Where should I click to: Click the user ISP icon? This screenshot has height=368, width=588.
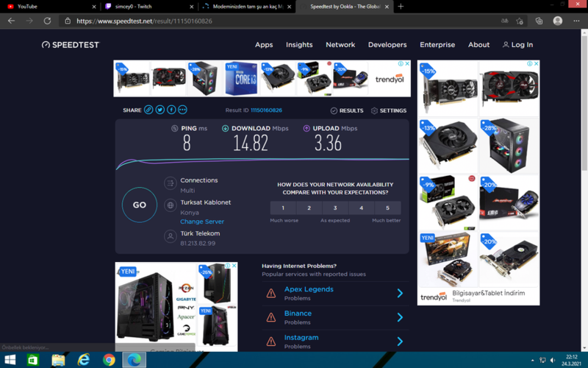point(171,236)
